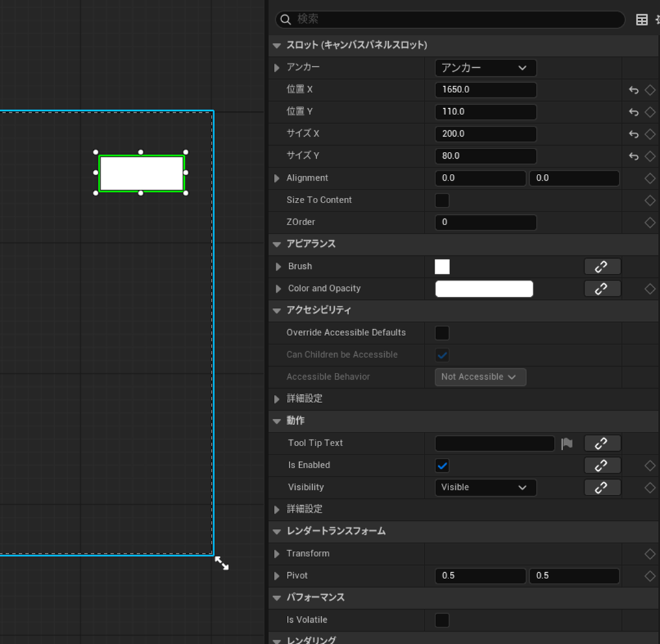Click the white Color and Opacity swatch

tap(484, 289)
